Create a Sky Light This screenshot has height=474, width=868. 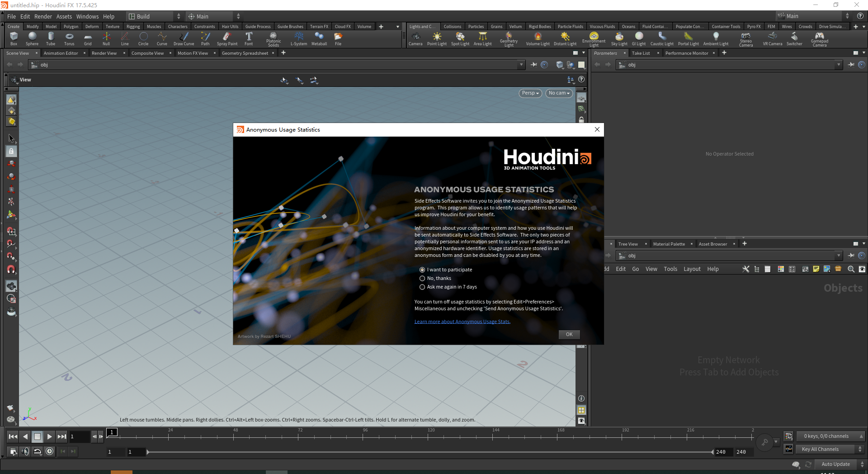pos(619,39)
